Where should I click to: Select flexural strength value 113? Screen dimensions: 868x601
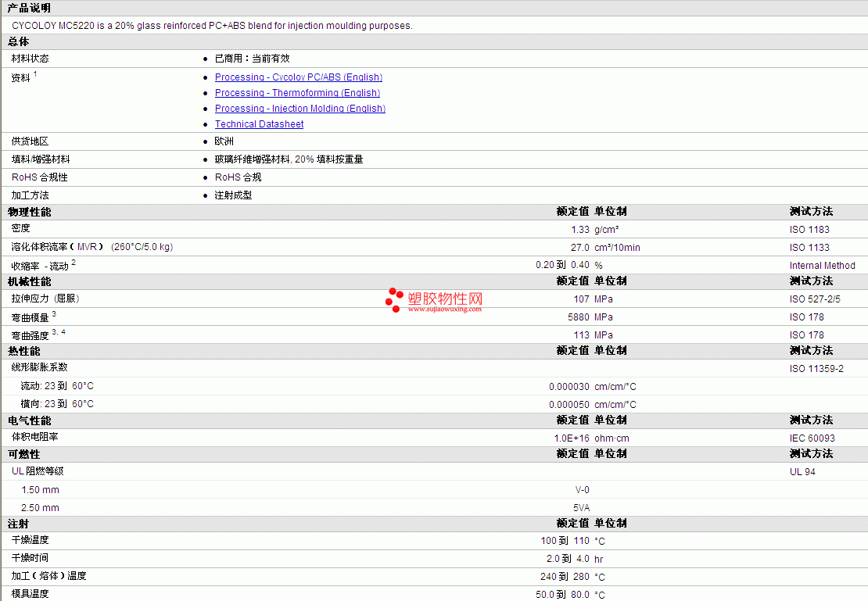[581, 334]
